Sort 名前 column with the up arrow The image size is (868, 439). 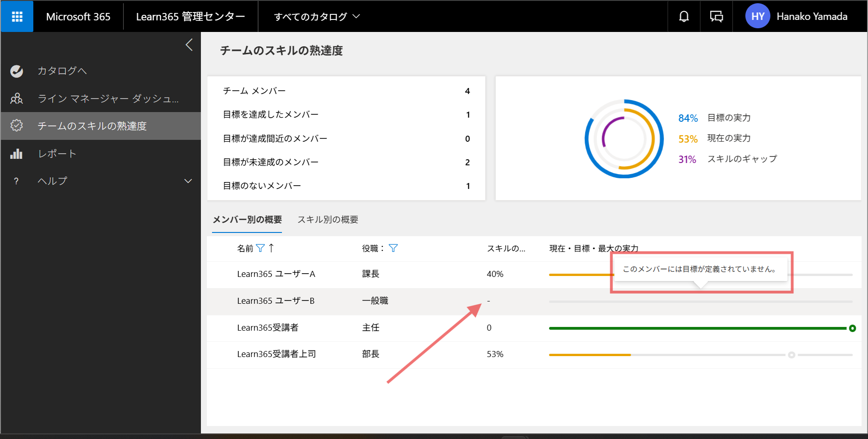coord(271,248)
